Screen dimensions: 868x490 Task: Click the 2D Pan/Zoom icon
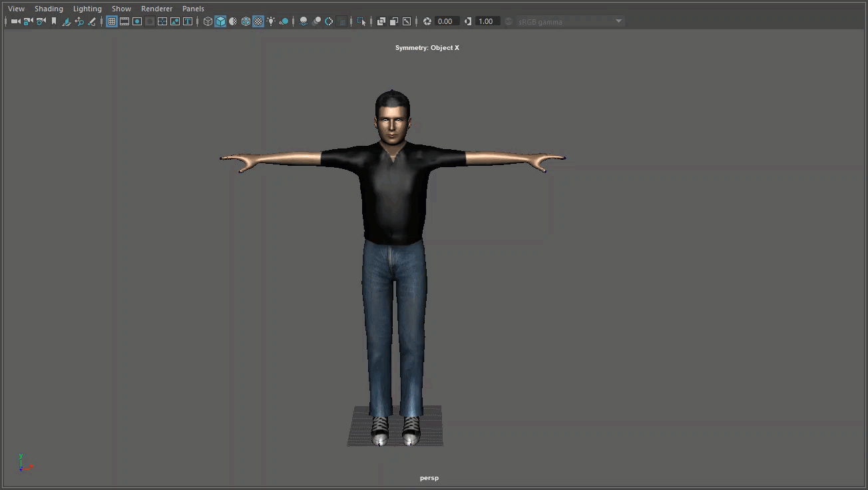click(79, 21)
